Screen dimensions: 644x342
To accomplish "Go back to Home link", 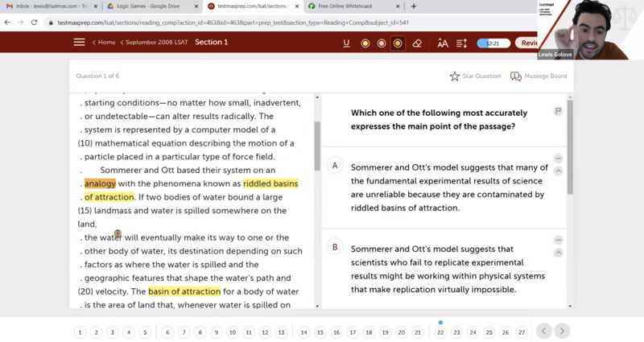I will 105,43.
